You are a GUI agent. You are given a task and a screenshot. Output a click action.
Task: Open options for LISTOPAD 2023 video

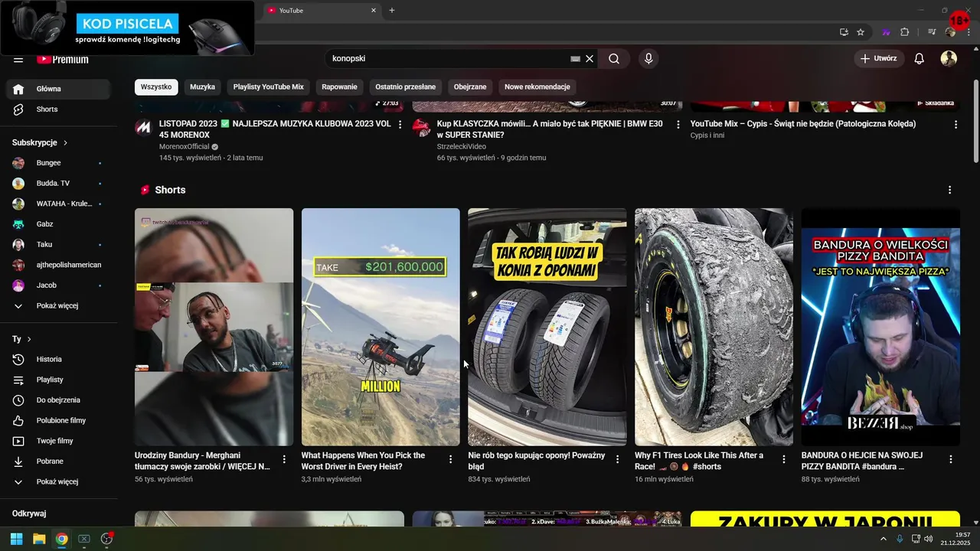coord(400,124)
